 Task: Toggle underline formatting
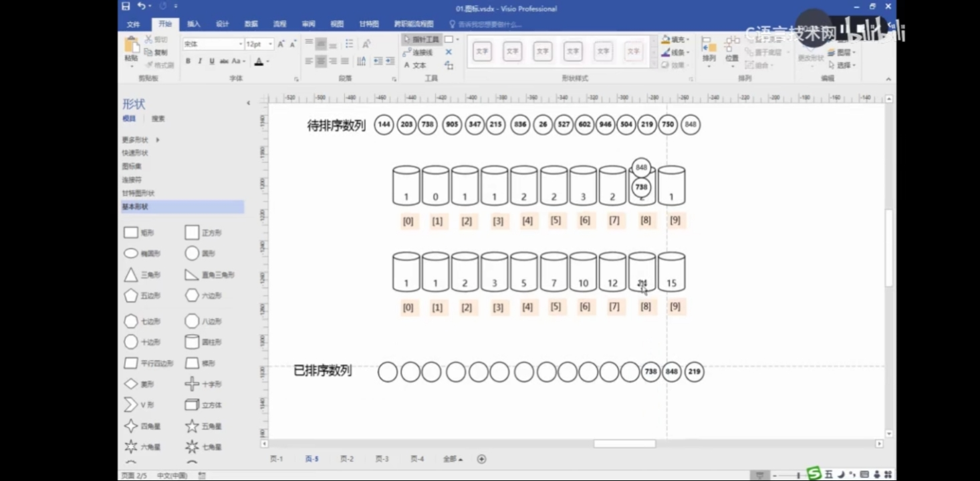tap(211, 61)
